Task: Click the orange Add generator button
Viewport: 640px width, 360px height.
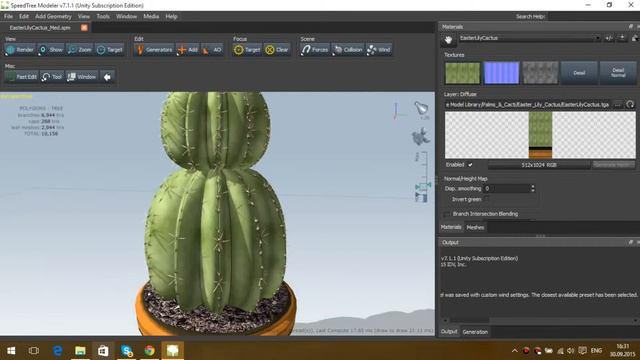Action: tap(188, 50)
